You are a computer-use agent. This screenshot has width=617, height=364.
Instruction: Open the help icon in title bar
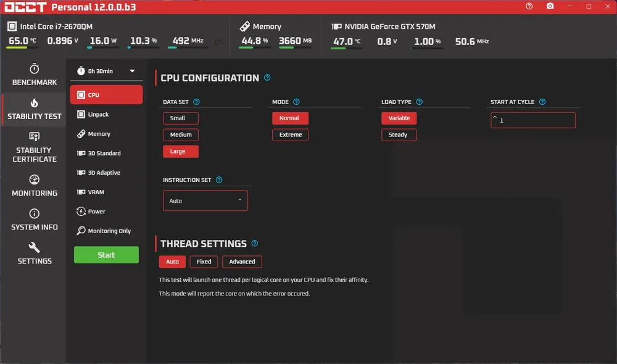click(529, 6)
